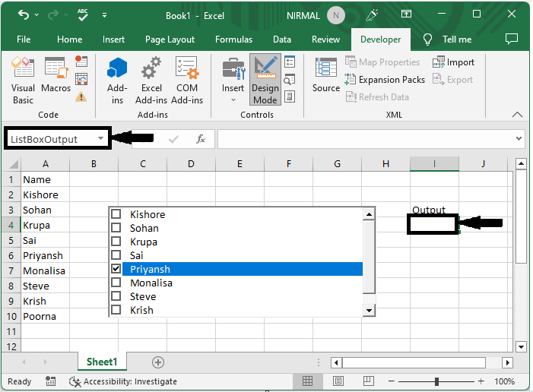This screenshot has width=533, height=392.
Task: Select the Sheet1 tab
Action: point(102,362)
